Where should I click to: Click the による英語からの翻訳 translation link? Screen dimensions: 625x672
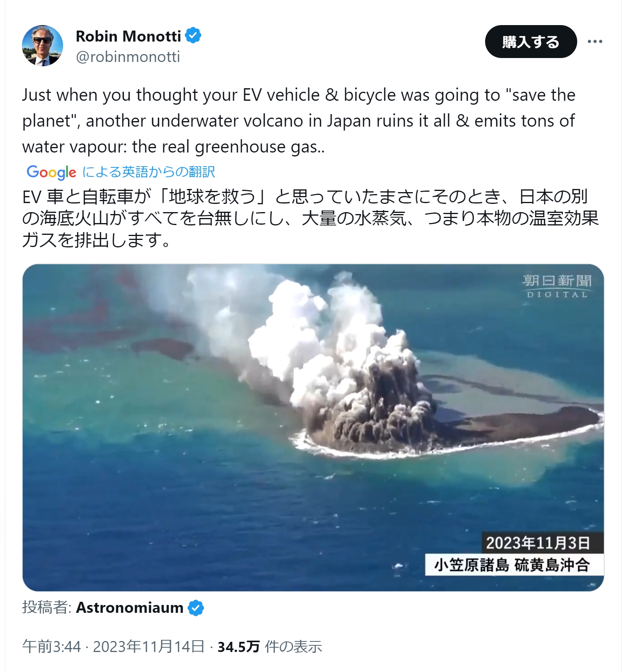[x=149, y=172]
